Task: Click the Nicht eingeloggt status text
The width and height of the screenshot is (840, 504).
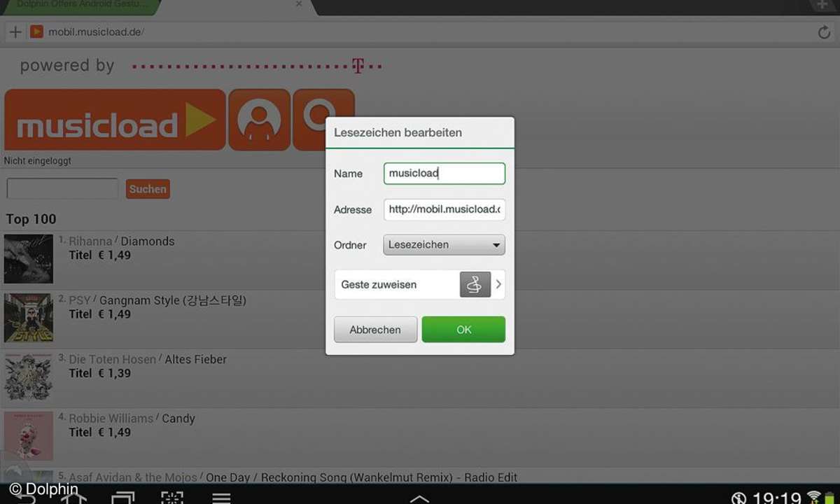Action: click(x=38, y=161)
